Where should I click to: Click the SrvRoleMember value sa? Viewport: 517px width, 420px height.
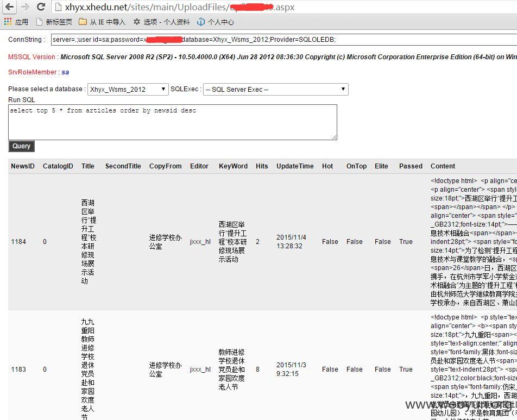(65, 72)
